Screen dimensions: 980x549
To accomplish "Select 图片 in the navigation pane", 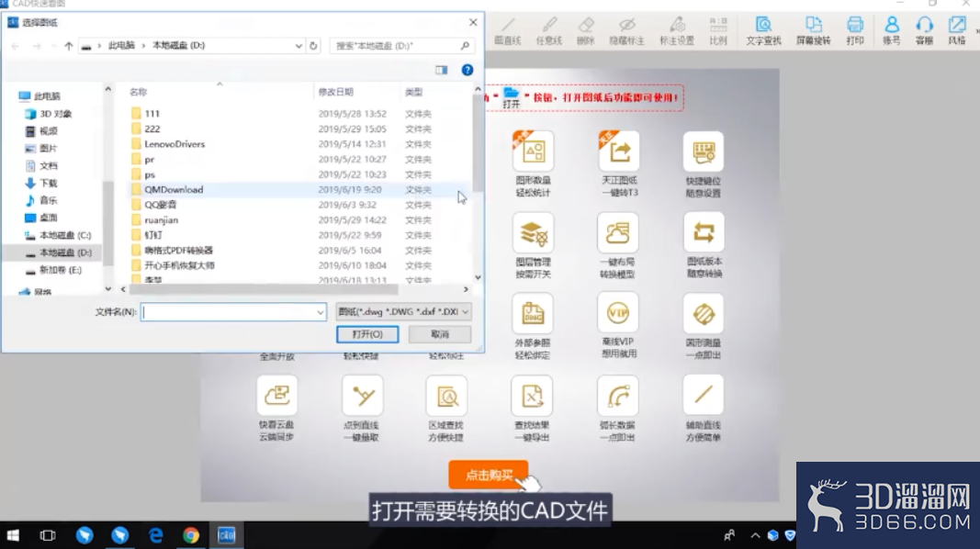I will pyautogui.click(x=41, y=149).
